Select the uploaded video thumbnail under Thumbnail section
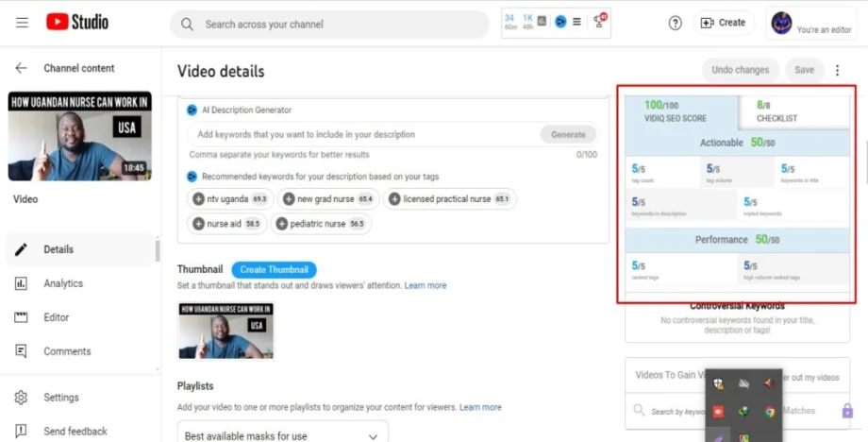The height and width of the screenshot is (442, 868). 225,331
